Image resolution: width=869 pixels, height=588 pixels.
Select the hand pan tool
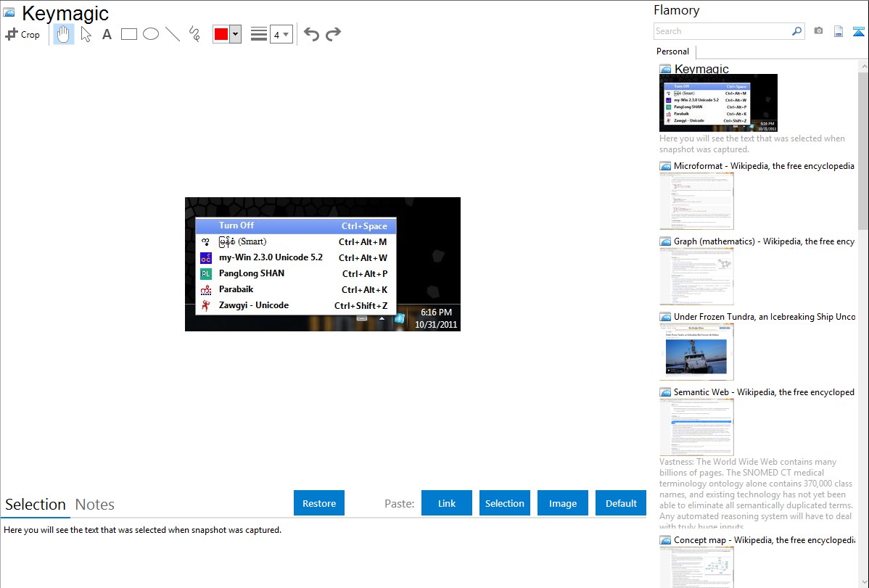click(64, 34)
